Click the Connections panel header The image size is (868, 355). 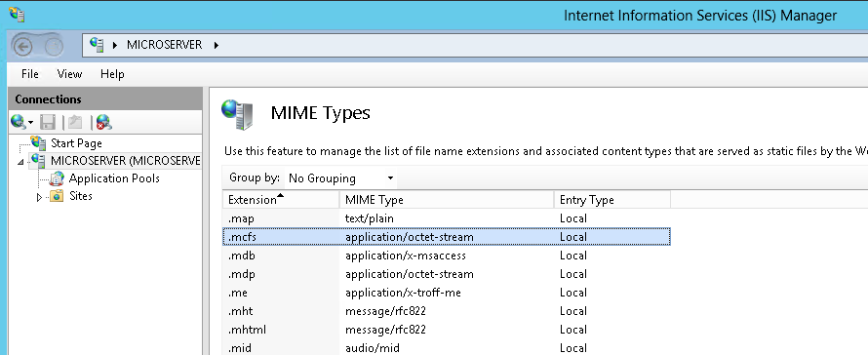click(105, 99)
